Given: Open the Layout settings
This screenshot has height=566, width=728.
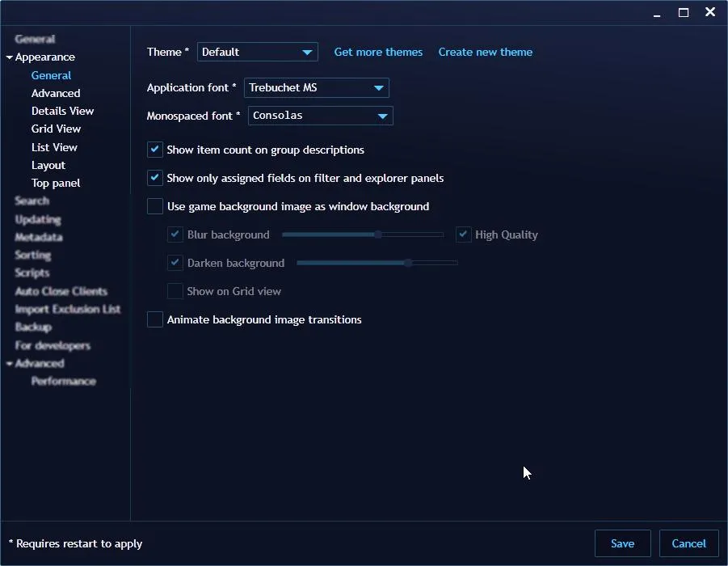Looking at the screenshot, I should click(x=48, y=166).
